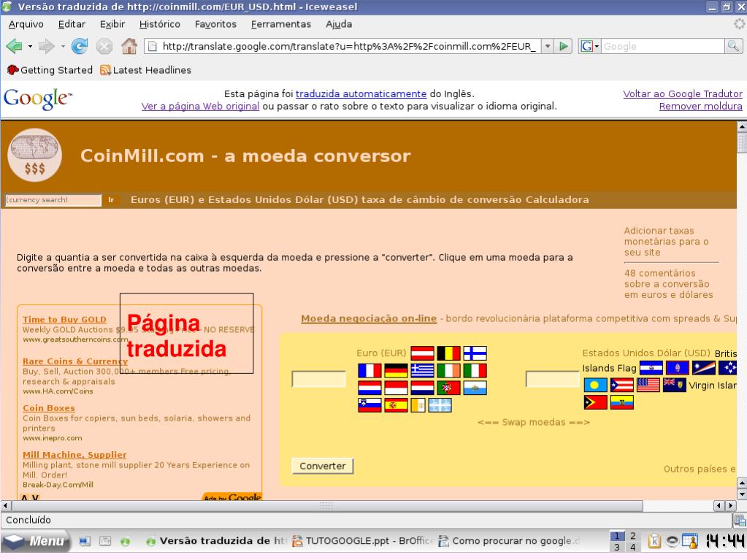Select the Turks and Caicos flag
This screenshot has width=747, height=560.
pyautogui.click(x=674, y=385)
